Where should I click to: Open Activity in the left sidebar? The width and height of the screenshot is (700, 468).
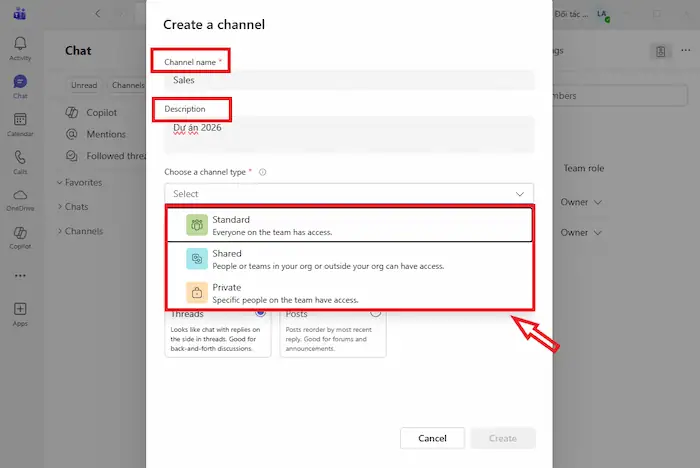coord(20,47)
